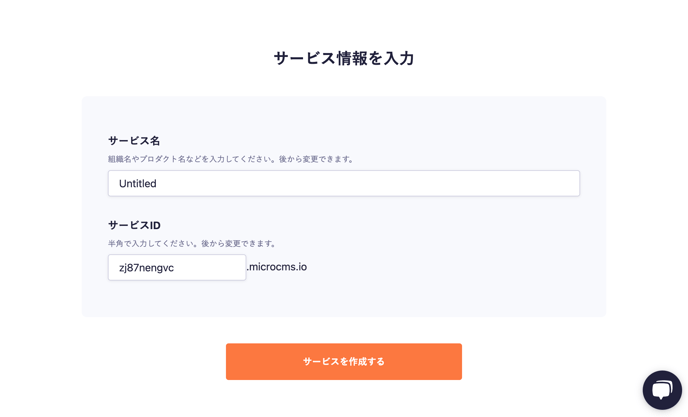The height and width of the screenshot is (417, 688).
Task: Click the 半角で入力してください helper text
Action: (192, 243)
